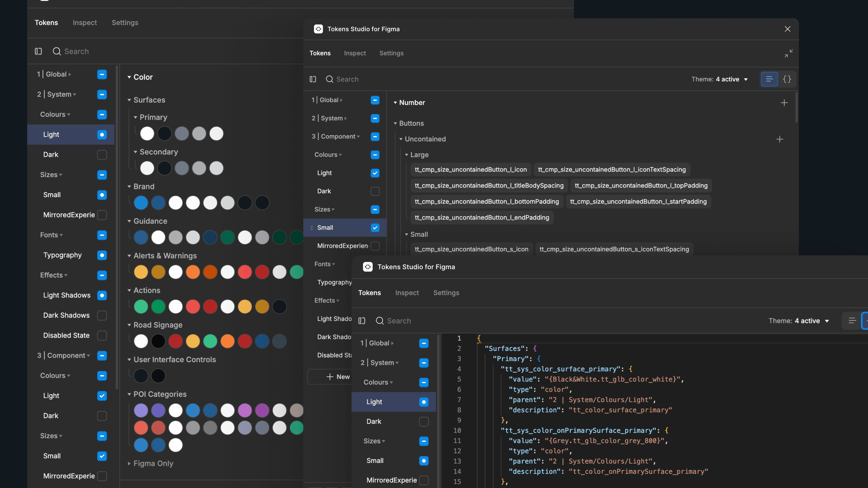Enable Disabled State set in left window
The image size is (868, 488).
102,335
